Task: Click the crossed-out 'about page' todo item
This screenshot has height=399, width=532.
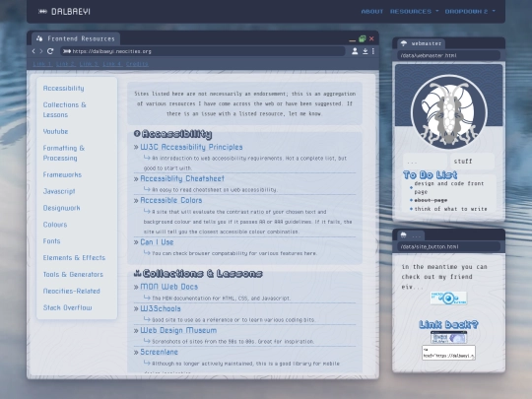Action: (x=431, y=200)
